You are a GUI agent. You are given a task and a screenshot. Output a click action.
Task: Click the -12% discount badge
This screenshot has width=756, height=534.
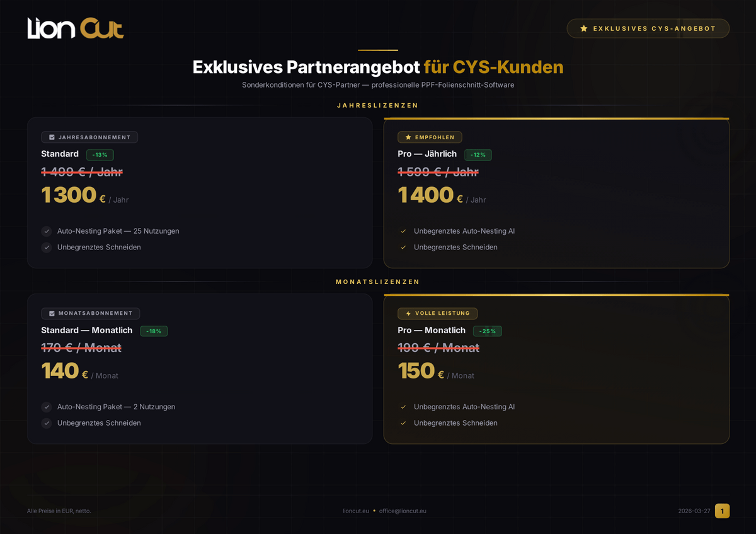(x=478, y=155)
